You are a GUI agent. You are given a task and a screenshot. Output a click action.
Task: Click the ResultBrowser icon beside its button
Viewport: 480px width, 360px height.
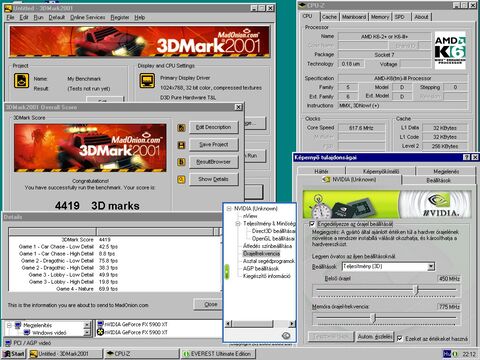click(x=181, y=162)
